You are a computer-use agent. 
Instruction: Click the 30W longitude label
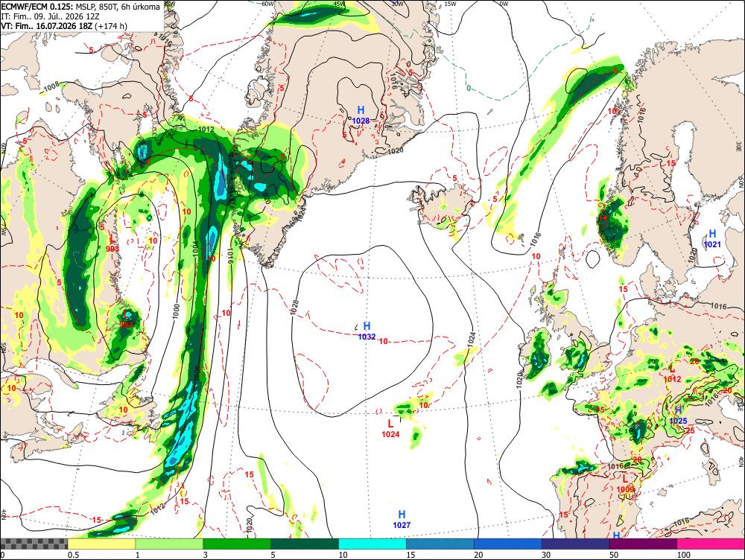click(x=396, y=3)
